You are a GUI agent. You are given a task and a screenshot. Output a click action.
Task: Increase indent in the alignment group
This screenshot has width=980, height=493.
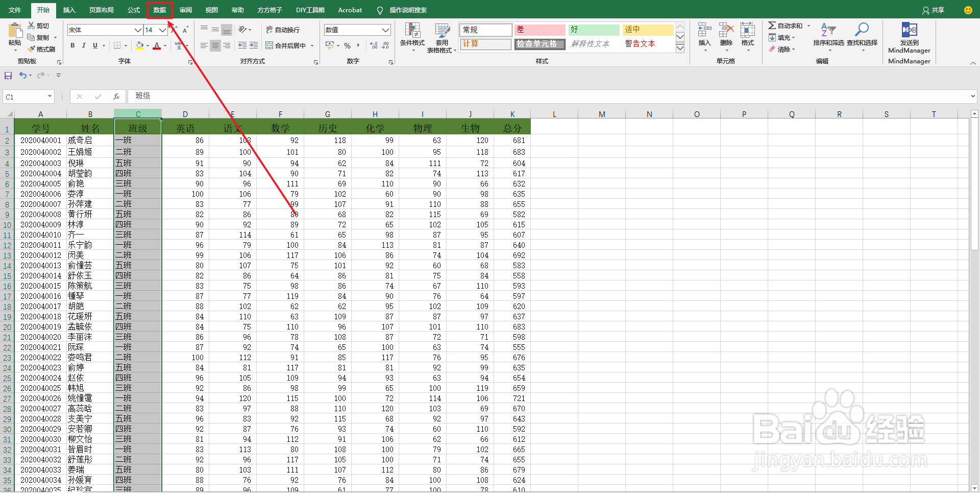(254, 45)
